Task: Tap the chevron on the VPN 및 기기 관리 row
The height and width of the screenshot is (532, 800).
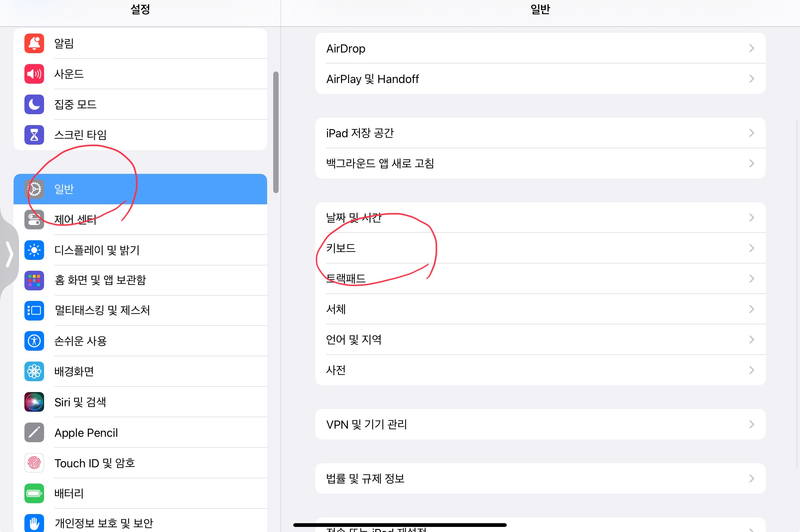Action: pyautogui.click(x=752, y=425)
